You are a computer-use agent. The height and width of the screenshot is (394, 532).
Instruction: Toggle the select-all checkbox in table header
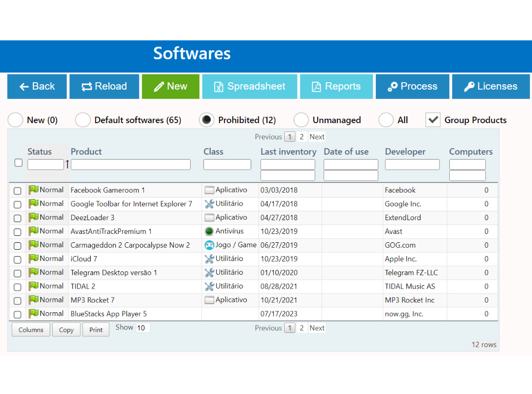[18, 163]
